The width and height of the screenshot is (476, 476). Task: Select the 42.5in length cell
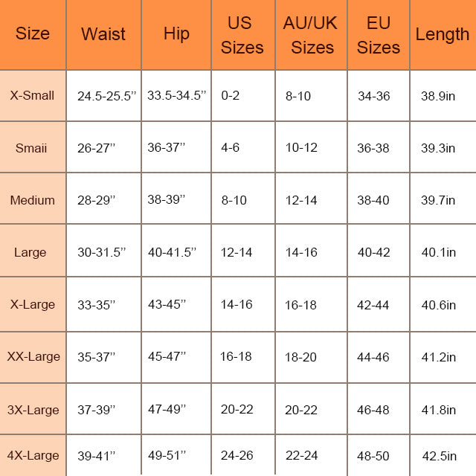438,454
